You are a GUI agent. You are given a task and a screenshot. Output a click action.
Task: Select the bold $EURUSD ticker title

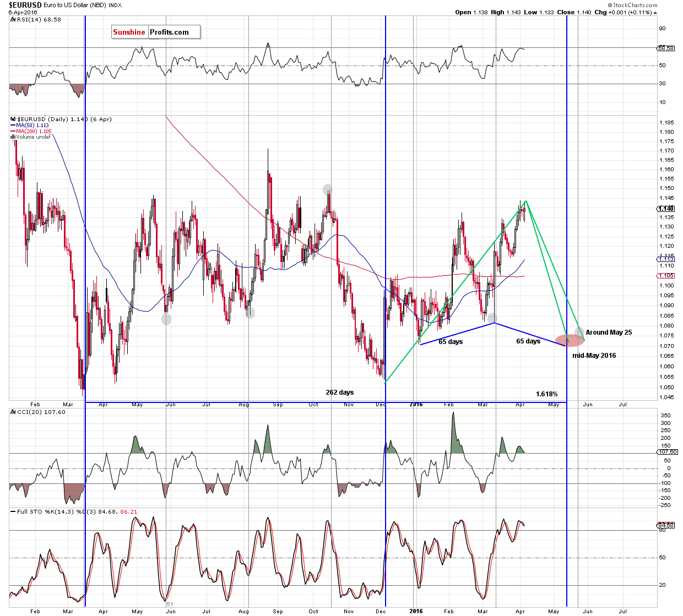click(25, 5)
